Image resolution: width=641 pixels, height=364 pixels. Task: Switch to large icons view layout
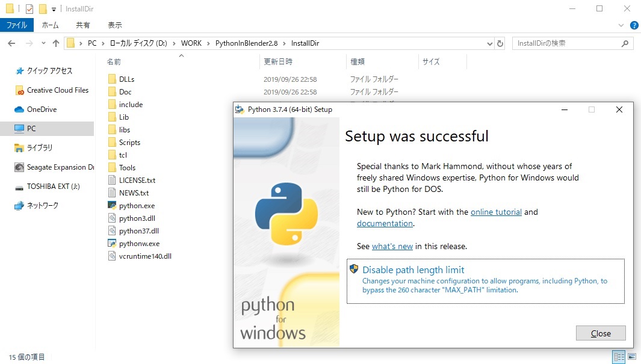[632, 356]
